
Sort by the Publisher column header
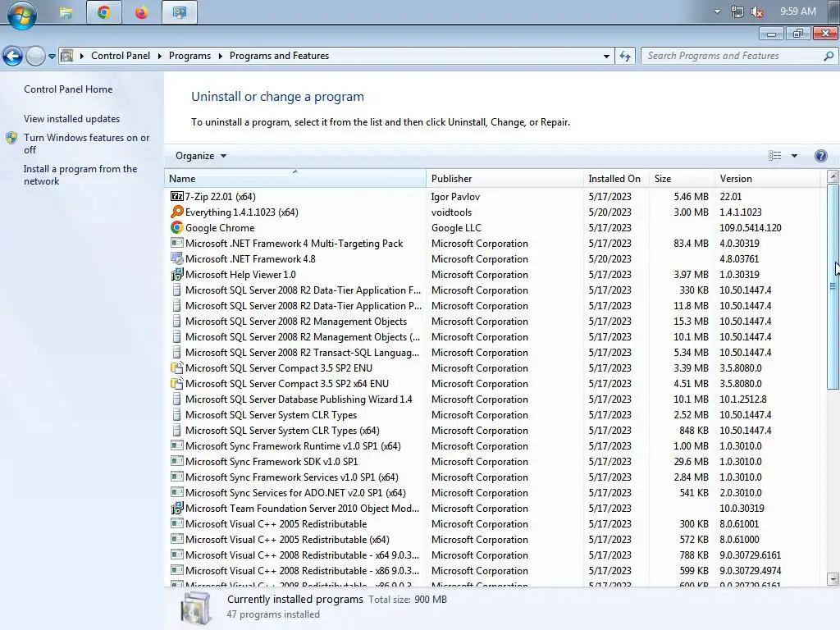point(504,178)
